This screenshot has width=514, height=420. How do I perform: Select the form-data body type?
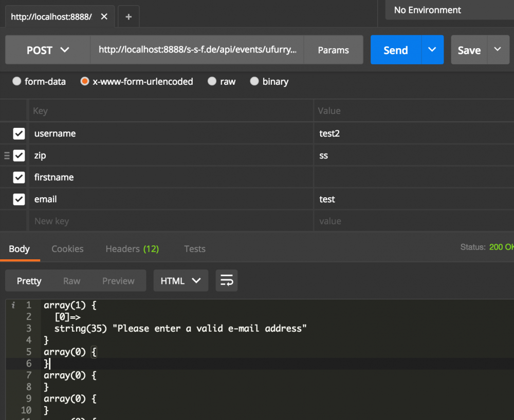[x=17, y=82]
